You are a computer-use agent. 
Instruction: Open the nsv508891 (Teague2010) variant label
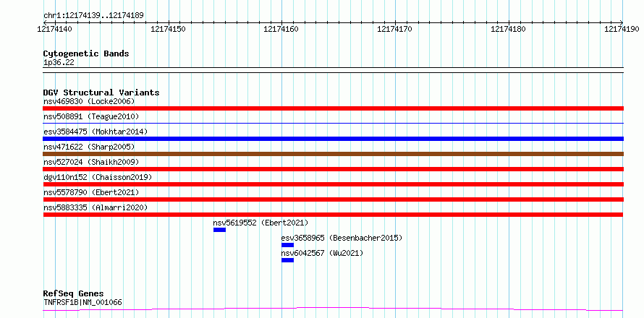91,116
